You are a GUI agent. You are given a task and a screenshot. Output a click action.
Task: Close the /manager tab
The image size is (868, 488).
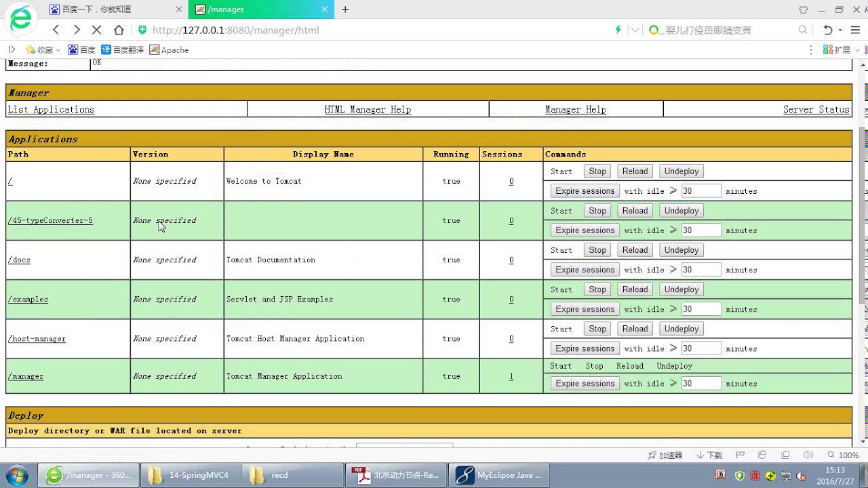(x=324, y=9)
